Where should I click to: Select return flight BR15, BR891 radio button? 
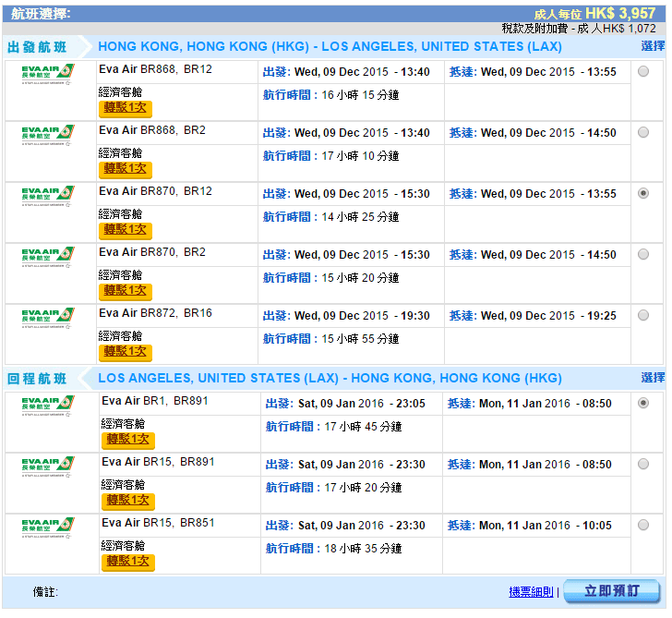642,465
